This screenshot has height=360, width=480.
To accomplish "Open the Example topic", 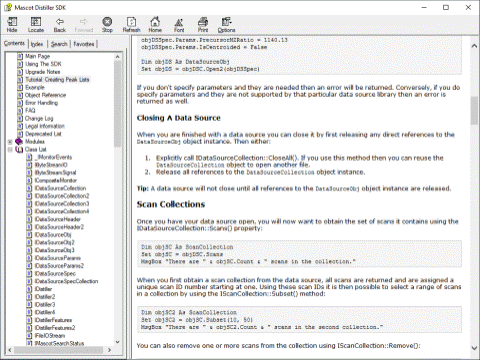I will [x=35, y=87].
